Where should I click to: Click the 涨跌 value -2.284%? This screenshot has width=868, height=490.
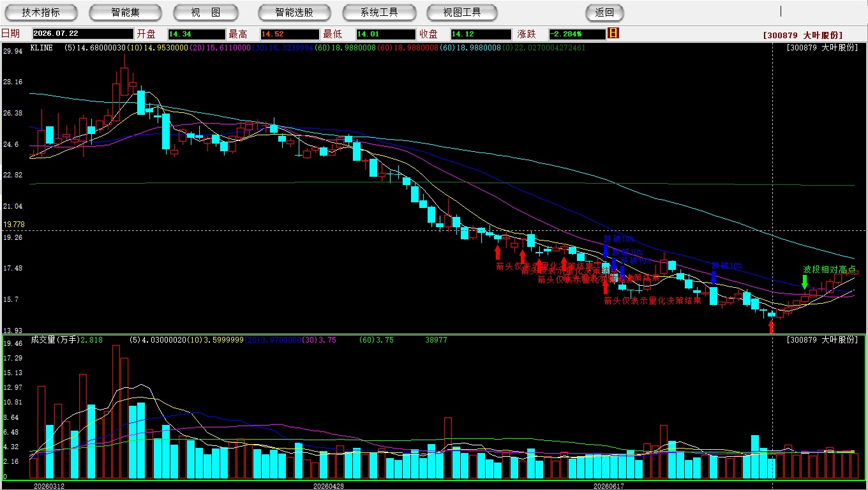pos(577,34)
